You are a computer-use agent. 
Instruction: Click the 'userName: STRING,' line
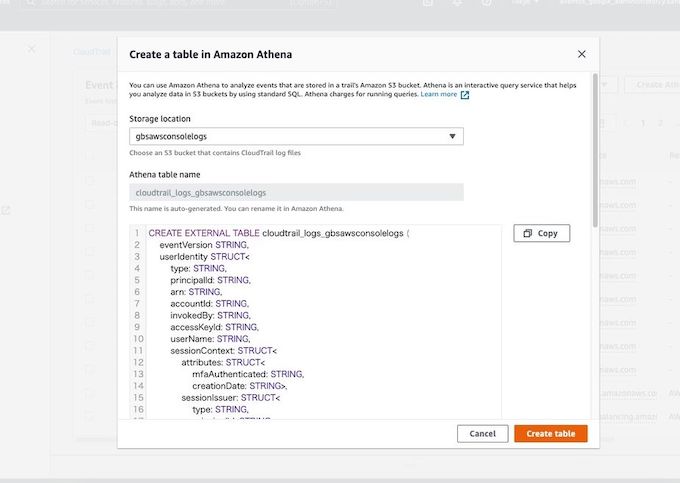pos(210,339)
